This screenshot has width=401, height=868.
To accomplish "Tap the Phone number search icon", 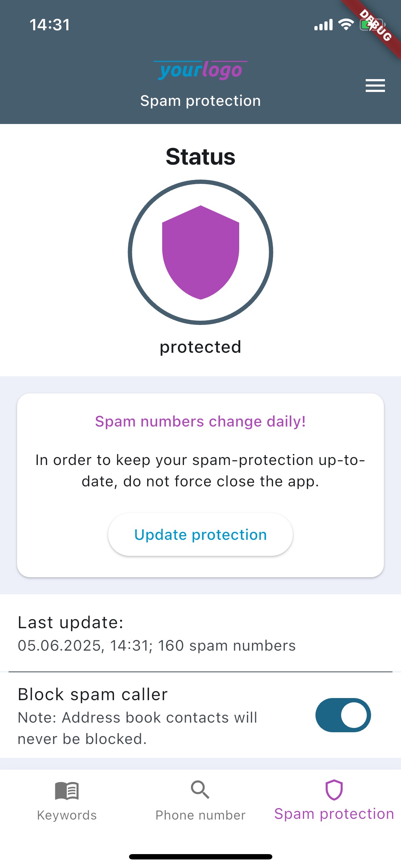I will coord(200,790).
